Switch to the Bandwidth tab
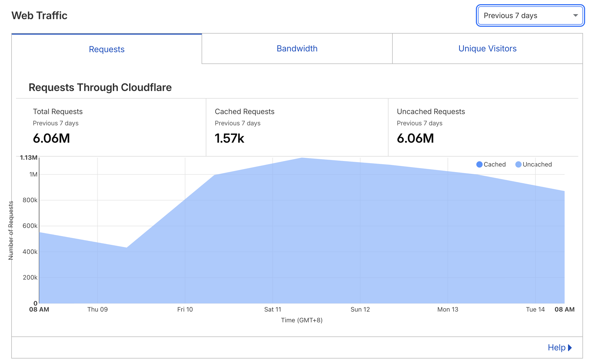 pos(297,49)
